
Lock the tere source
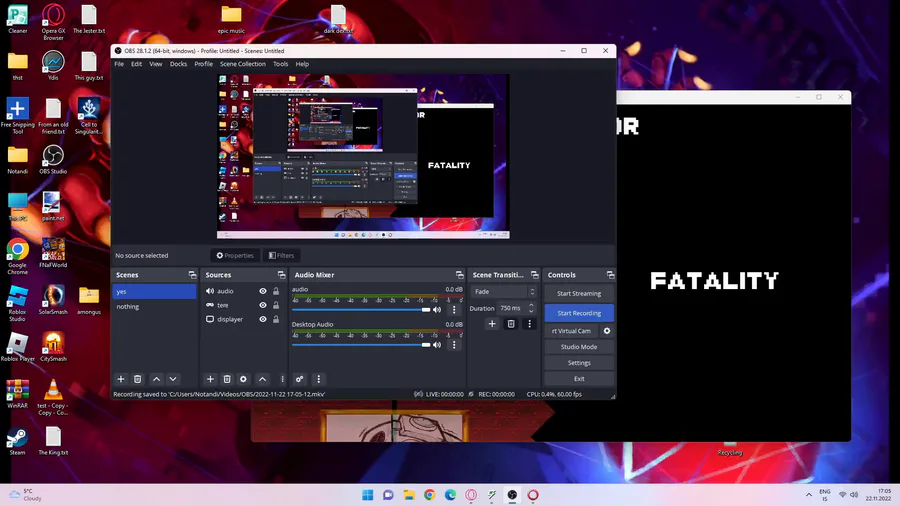[x=276, y=305]
